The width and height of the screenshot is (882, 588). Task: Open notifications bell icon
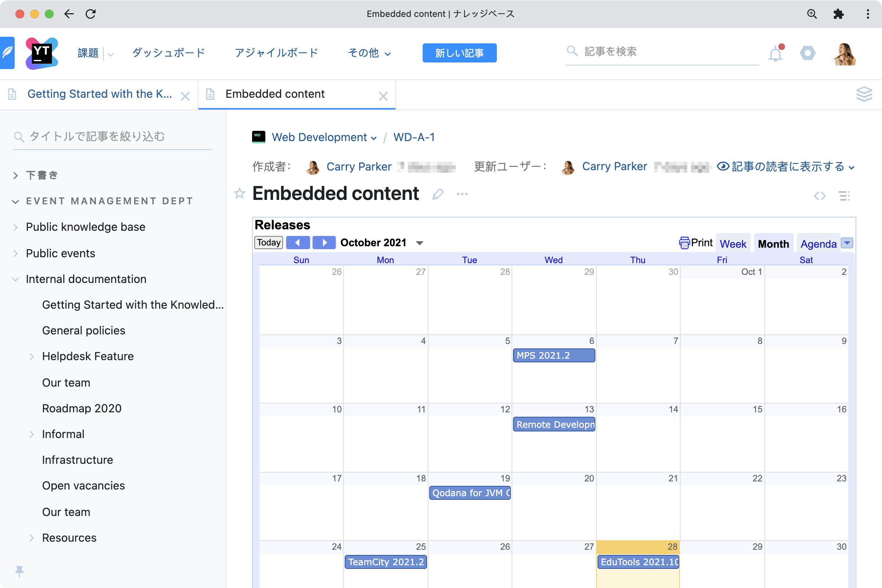(x=776, y=53)
